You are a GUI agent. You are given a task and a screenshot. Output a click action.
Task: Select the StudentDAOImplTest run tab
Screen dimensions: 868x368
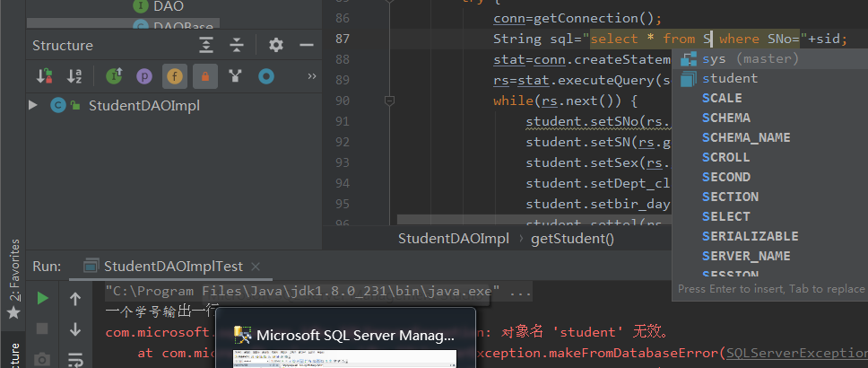[x=172, y=266]
